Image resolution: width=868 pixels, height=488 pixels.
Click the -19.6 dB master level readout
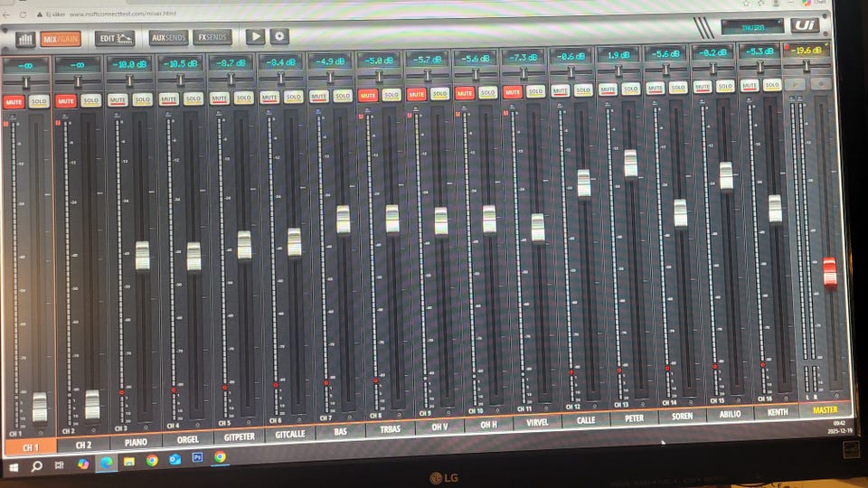[806, 51]
